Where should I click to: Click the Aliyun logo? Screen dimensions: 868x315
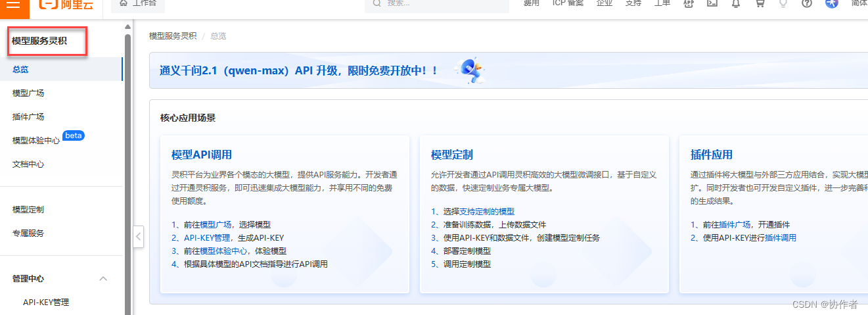pyautogui.click(x=66, y=3)
